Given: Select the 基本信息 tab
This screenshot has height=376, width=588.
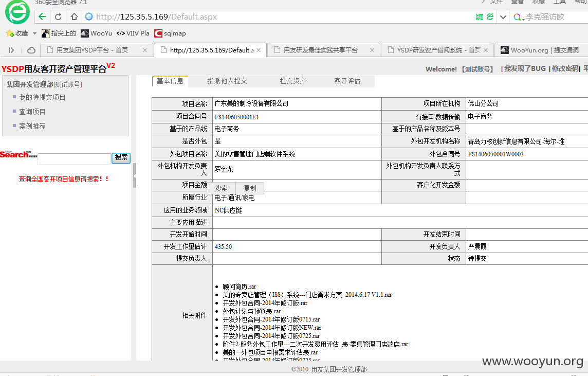Looking at the screenshot, I should pos(170,81).
